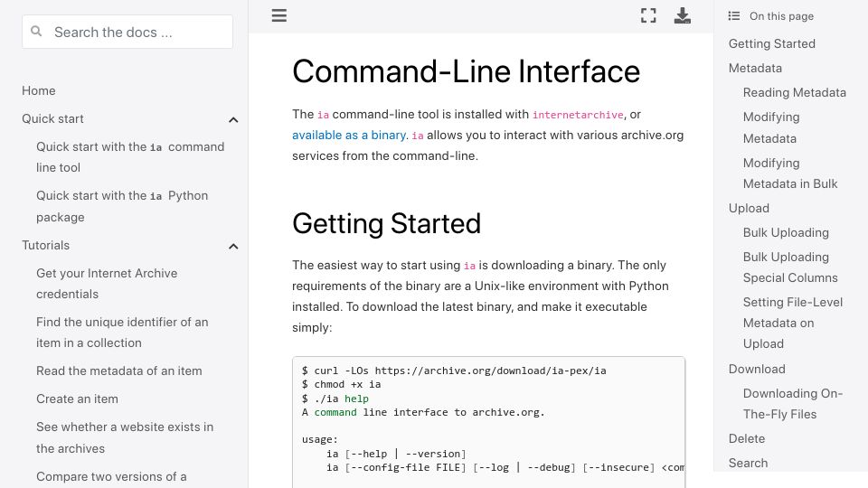
Task: Open Quick start with ia Python package
Action: 122,206
